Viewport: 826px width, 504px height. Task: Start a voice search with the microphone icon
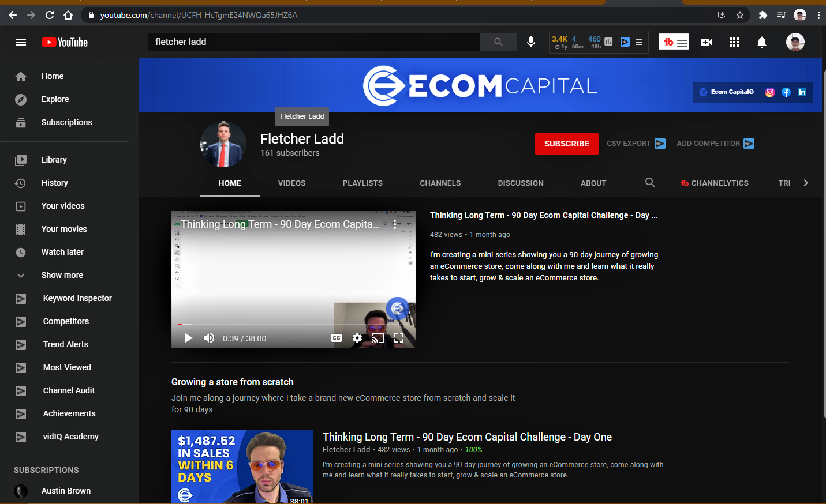coord(530,41)
